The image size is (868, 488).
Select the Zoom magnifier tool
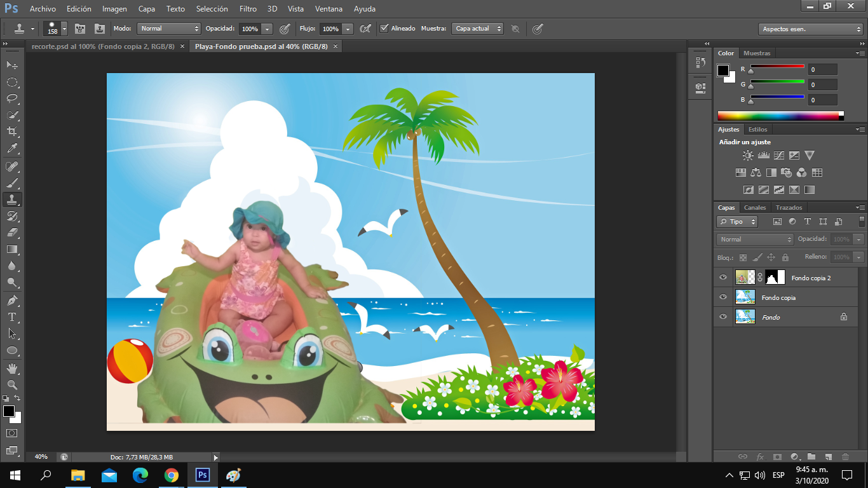point(12,384)
